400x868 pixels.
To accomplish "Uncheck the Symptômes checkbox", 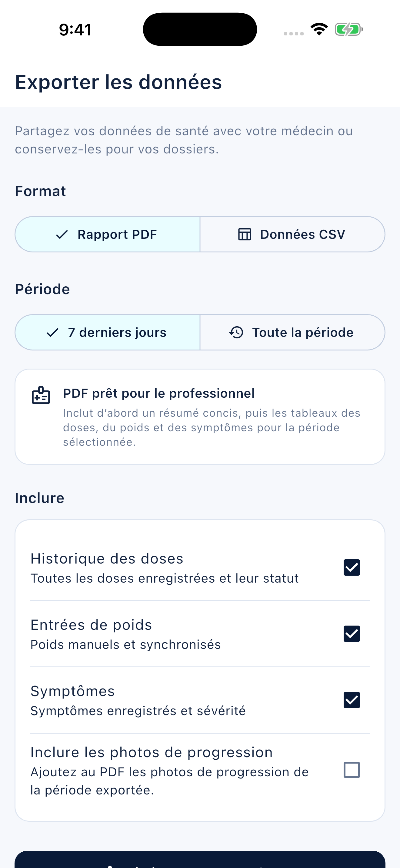I will 352,700.
